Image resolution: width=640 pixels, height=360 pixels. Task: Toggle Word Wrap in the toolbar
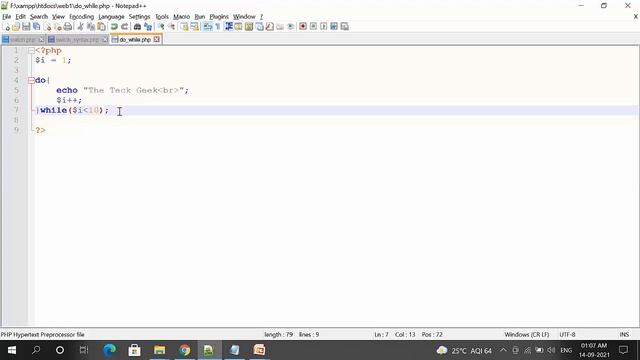208,27
